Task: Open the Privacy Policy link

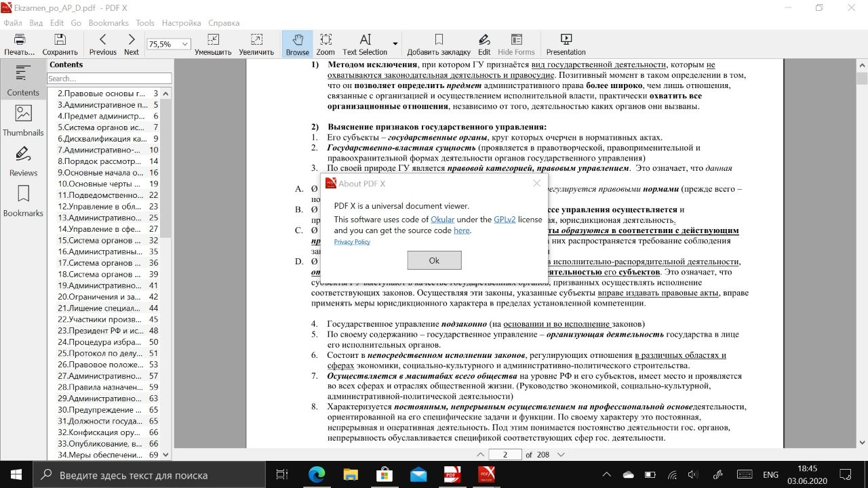Action: pos(352,242)
